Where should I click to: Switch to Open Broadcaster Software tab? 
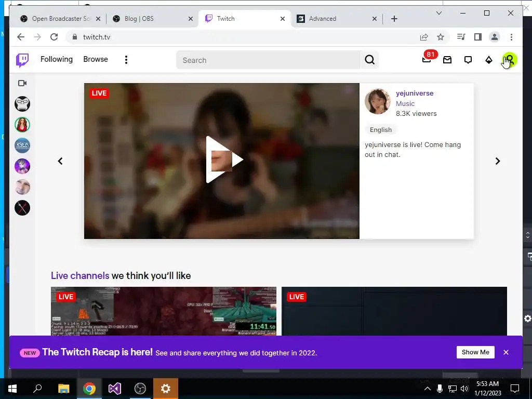point(61,19)
